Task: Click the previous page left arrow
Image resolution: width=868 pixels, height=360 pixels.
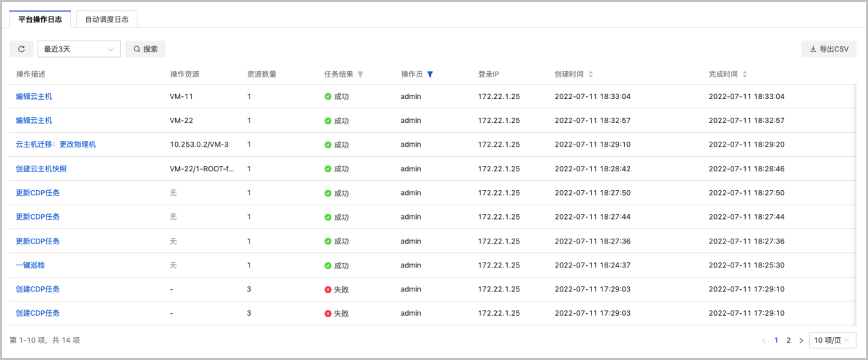Action: tap(764, 340)
